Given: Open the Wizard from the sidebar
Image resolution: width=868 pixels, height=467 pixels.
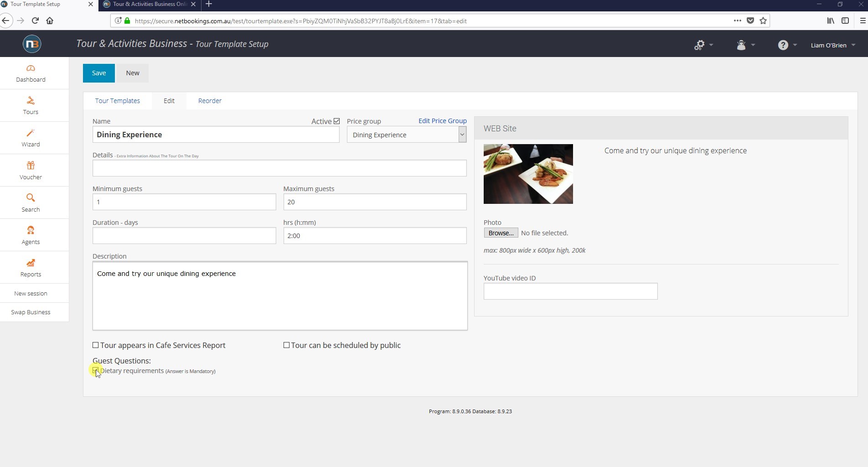Looking at the screenshot, I should (30, 138).
